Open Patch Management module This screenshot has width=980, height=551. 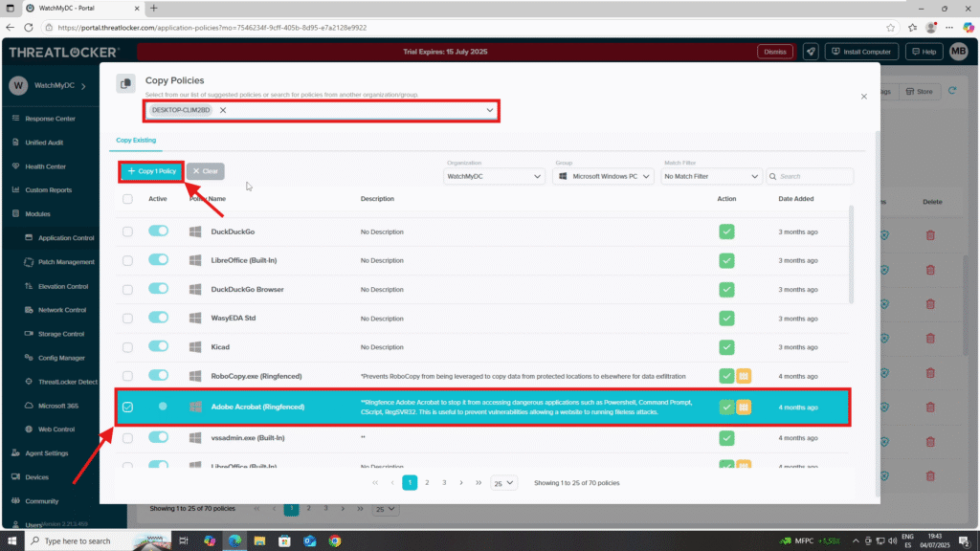click(x=66, y=262)
